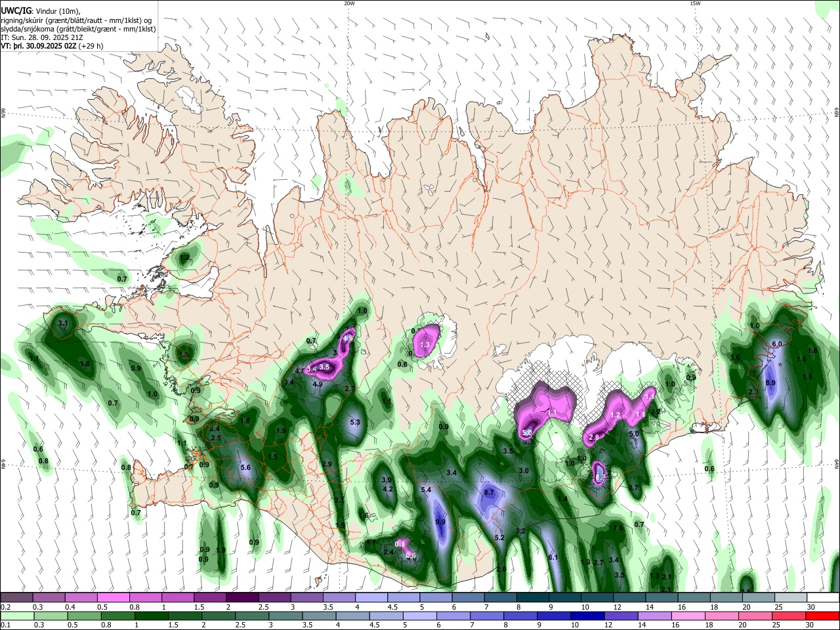Click the pale green 0.1 rain legend swatch
The height and width of the screenshot is (630, 840).
(17, 616)
